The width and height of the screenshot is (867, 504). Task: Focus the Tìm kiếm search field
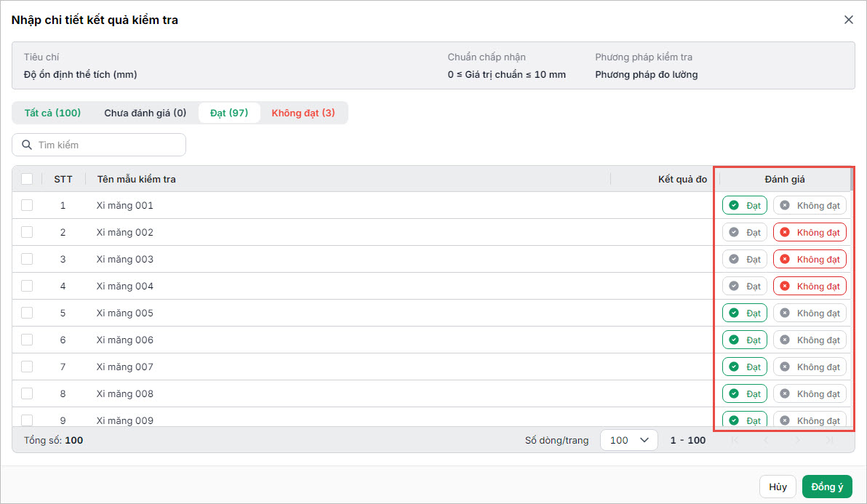(99, 145)
